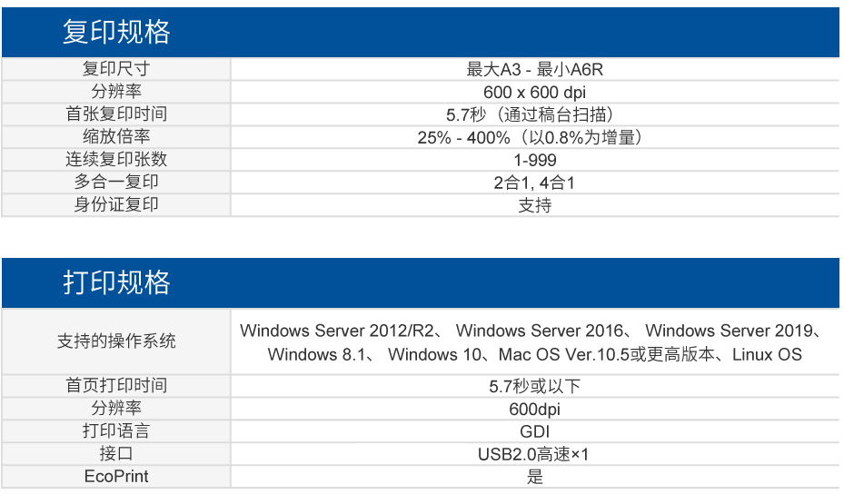Click the 25% - 400% zoom value

(x=534, y=137)
